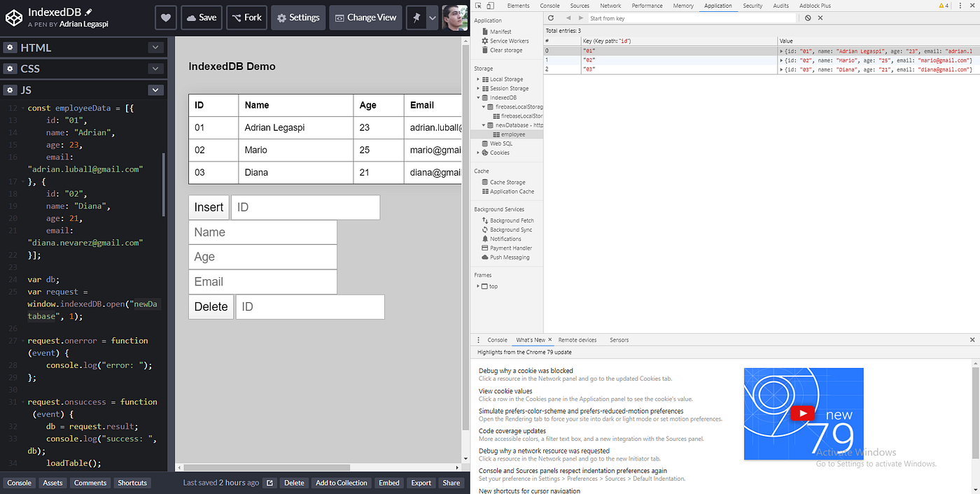Switch to the Network tab
The height and width of the screenshot is (494, 980).
click(610, 6)
